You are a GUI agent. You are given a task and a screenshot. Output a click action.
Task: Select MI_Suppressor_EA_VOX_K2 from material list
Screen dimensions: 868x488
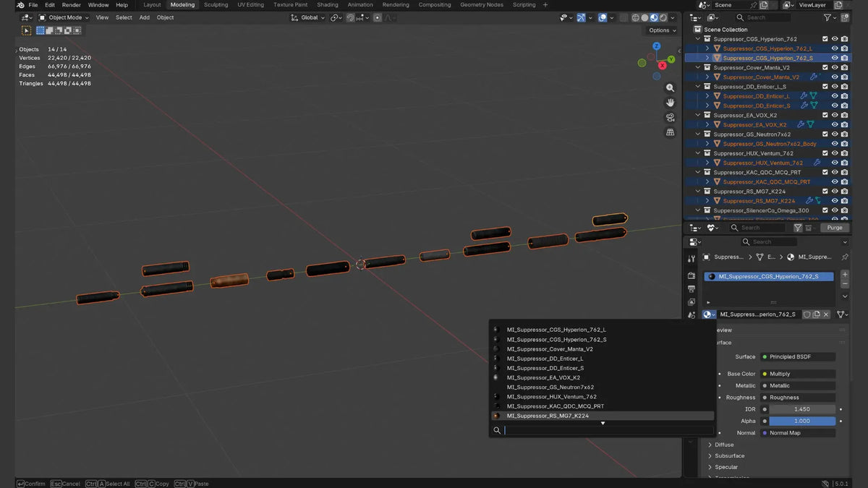(x=543, y=377)
